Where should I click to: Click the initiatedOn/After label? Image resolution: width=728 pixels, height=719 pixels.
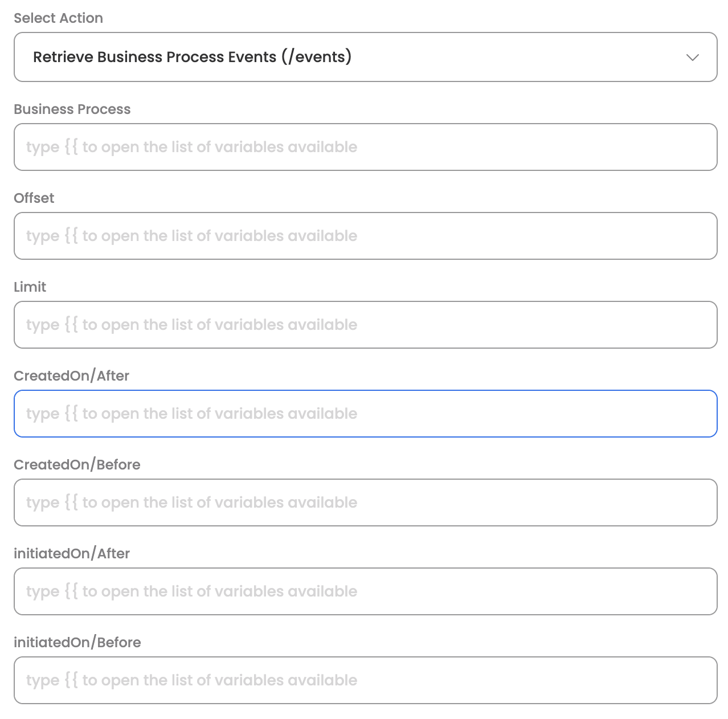point(72,554)
